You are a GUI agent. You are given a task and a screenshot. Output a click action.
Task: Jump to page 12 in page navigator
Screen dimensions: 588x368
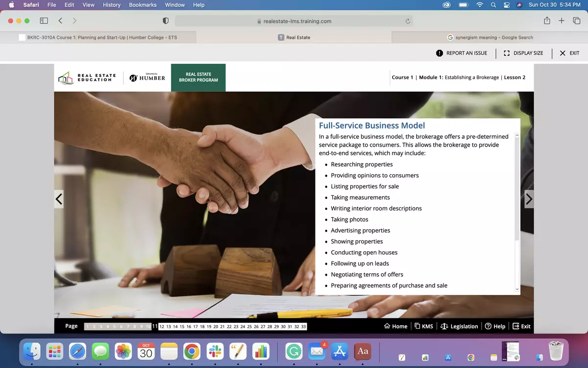tap(162, 327)
